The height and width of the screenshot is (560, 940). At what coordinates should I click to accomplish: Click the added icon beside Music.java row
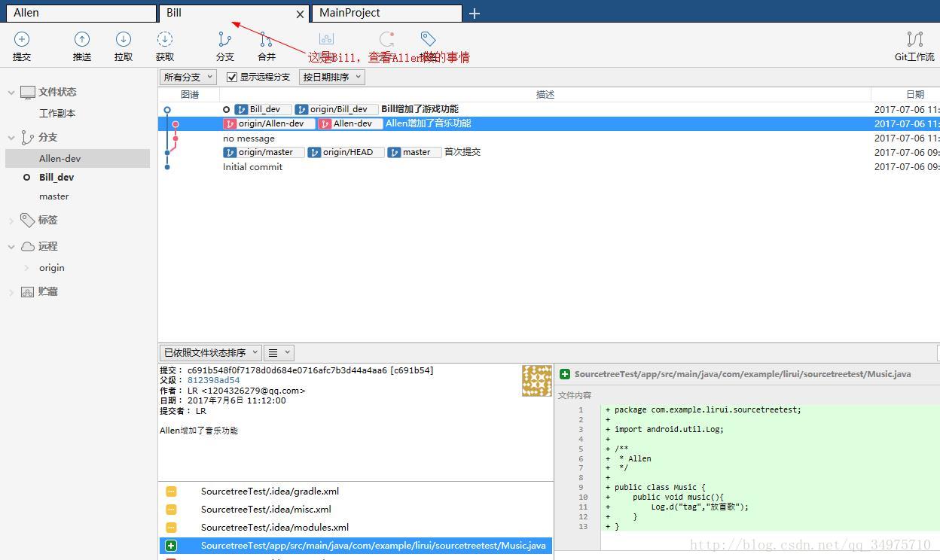pos(171,545)
